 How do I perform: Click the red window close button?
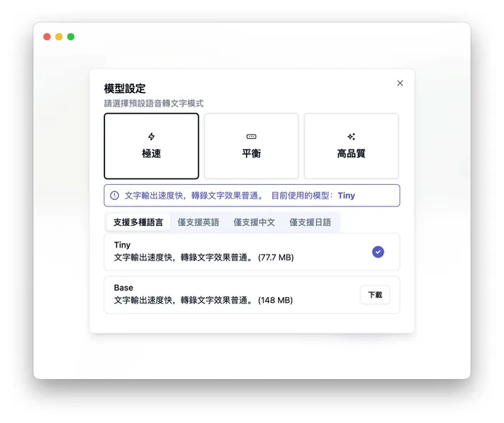[47, 37]
